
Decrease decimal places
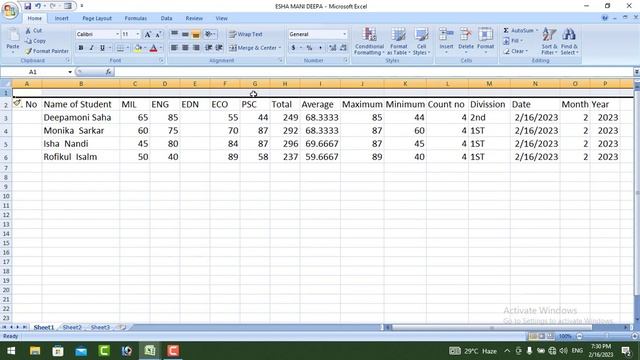pos(343,48)
